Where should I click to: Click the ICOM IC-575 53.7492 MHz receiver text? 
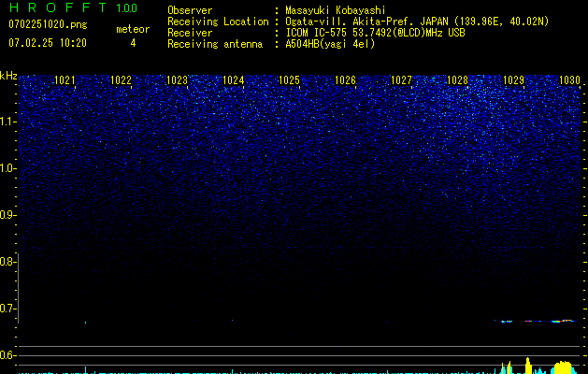[x=375, y=33]
